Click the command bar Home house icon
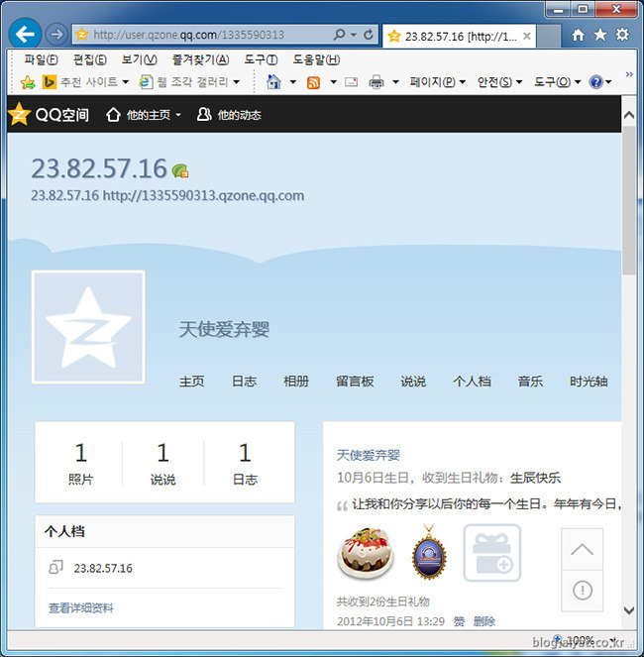644x657 pixels. tap(273, 81)
